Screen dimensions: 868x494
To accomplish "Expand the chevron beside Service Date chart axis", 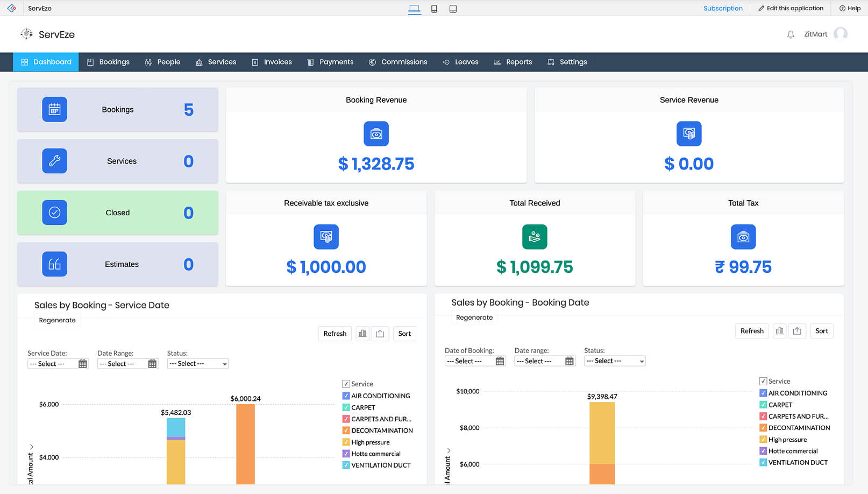I will pos(32,447).
